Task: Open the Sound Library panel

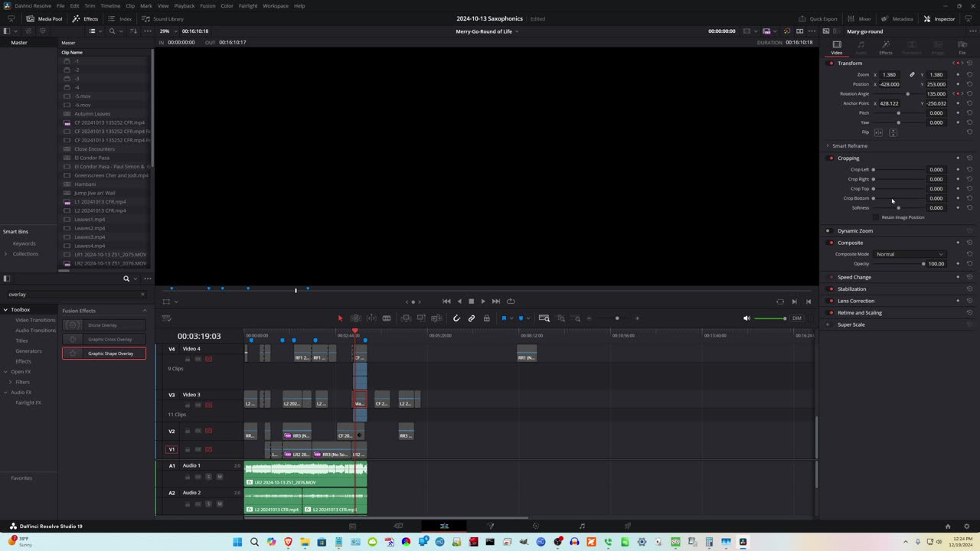Action: (162, 18)
